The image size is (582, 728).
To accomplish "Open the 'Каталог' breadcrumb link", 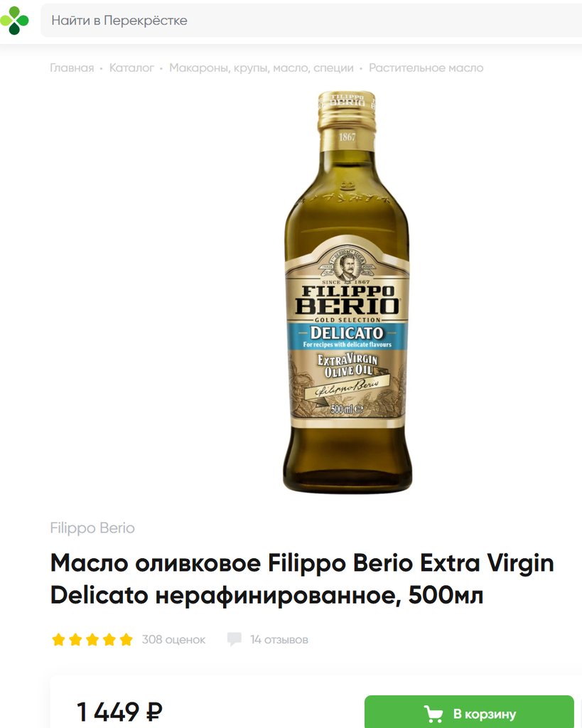I will [131, 68].
